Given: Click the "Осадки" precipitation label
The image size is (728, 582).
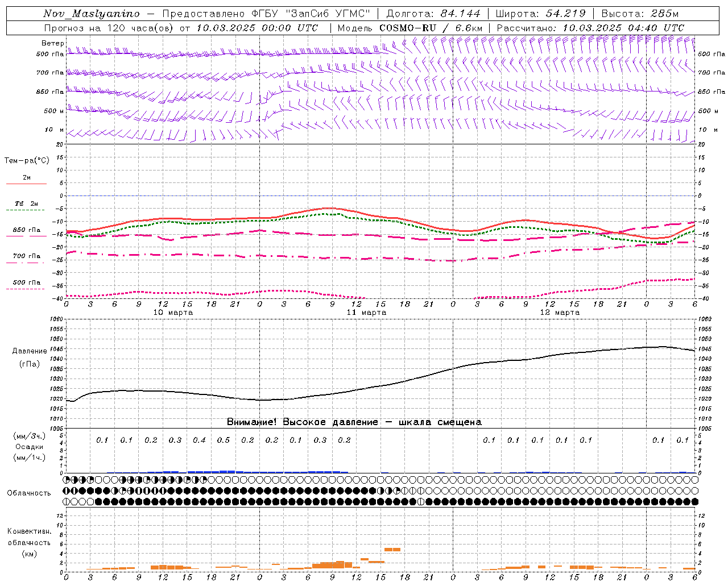Looking at the screenshot, I should (30, 447).
